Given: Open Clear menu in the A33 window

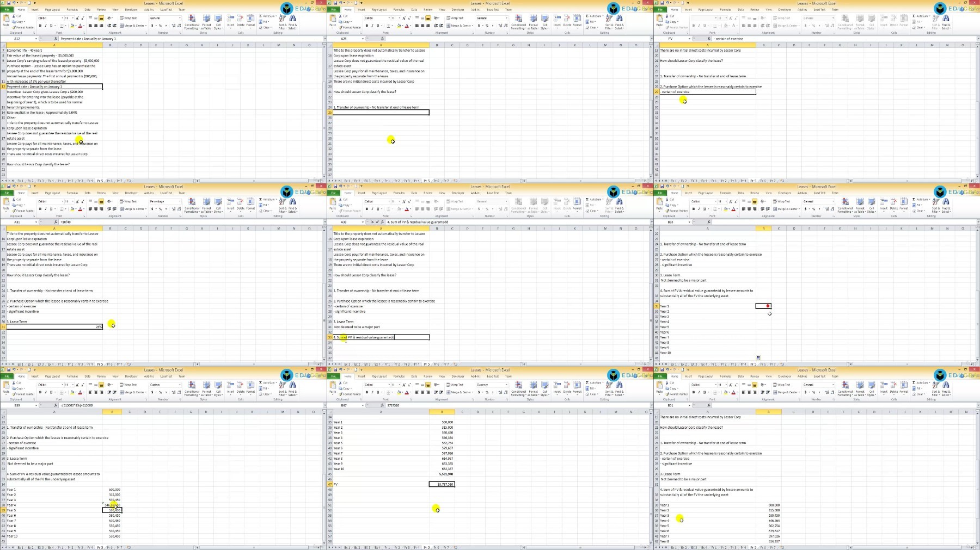Looking at the screenshot, I should [592, 211].
